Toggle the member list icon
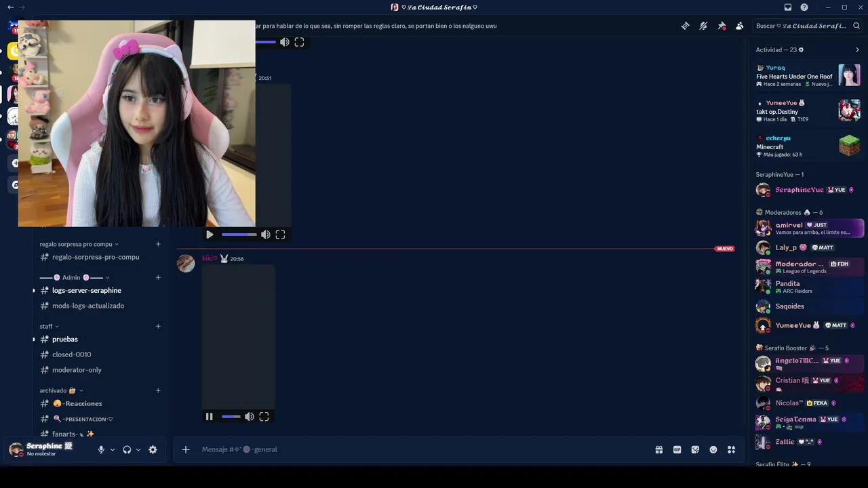868x488 pixels. pos(739,26)
